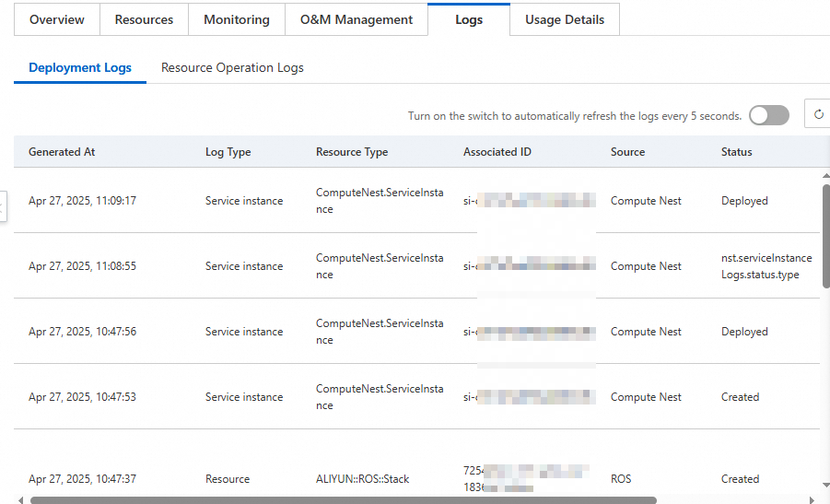Viewport: 830px width, 504px height.
Task: Click the Associated ID column header
Action: [x=497, y=152]
